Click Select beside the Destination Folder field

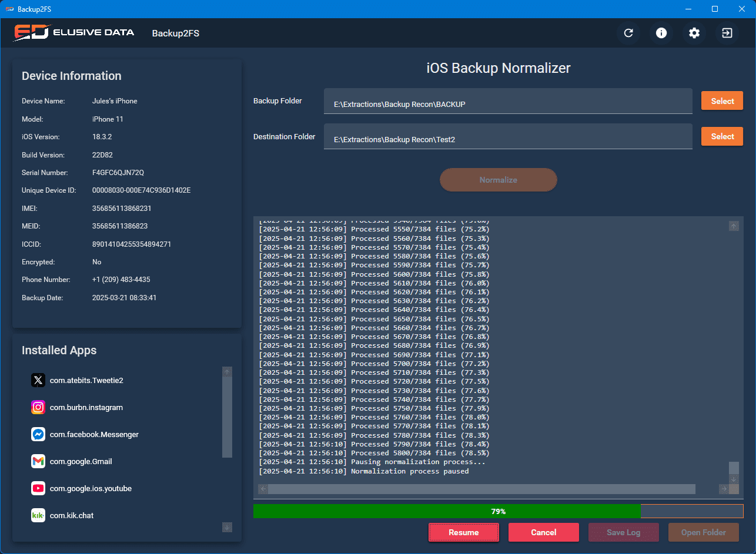(722, 136)
